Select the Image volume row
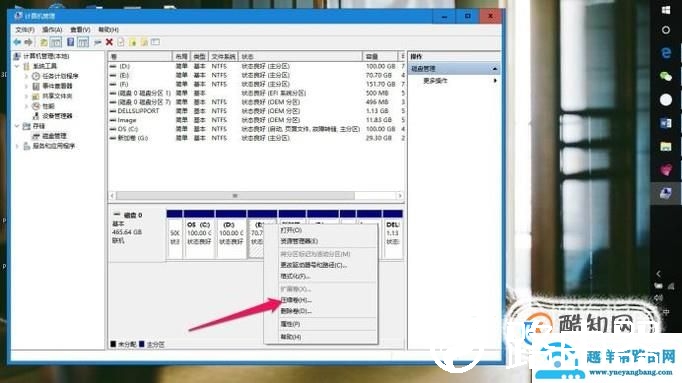This screenshot has width=682, height=383. point(257,120)
